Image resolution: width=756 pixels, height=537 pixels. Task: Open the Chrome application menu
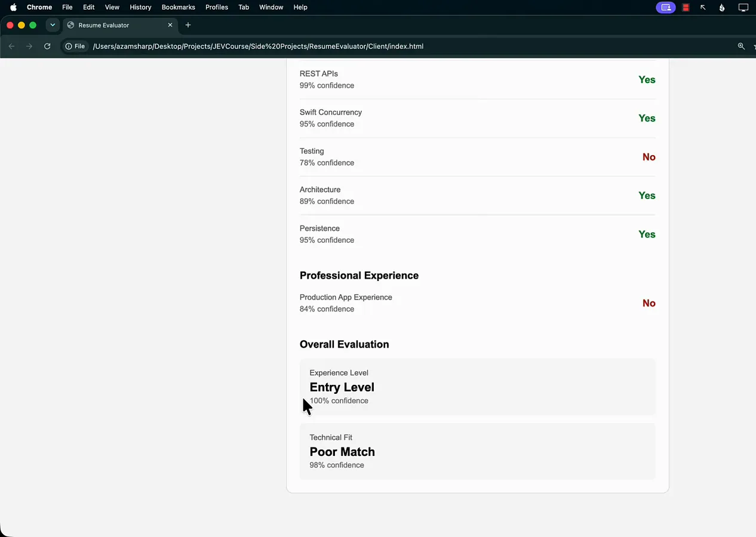39,7
